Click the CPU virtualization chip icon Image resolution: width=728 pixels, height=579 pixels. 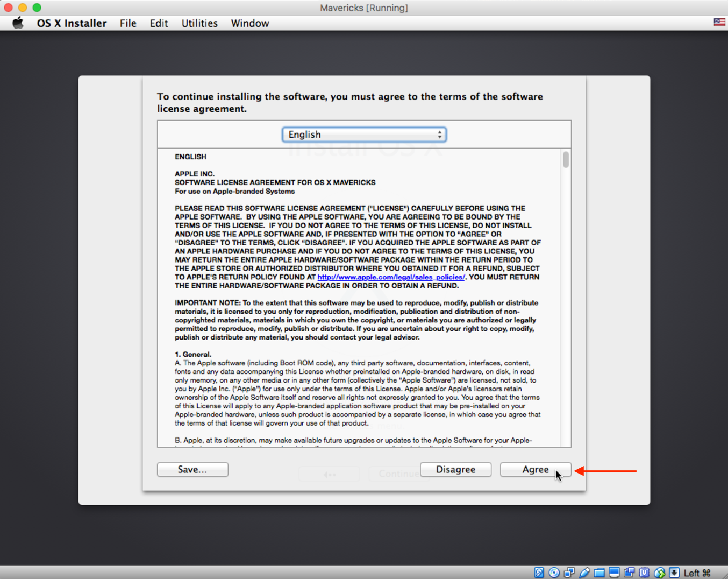tap(644, 573)
